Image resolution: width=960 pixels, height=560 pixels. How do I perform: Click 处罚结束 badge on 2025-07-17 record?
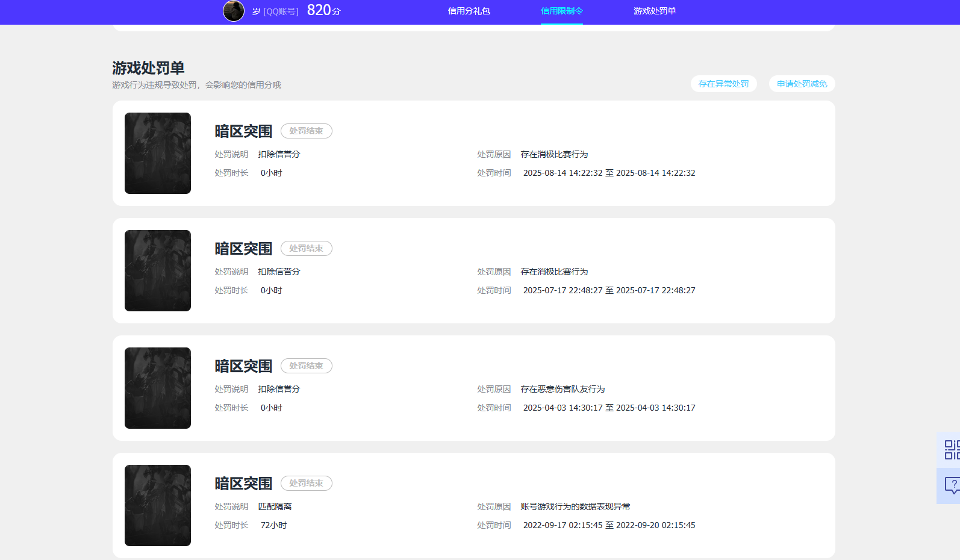point(306,248)
